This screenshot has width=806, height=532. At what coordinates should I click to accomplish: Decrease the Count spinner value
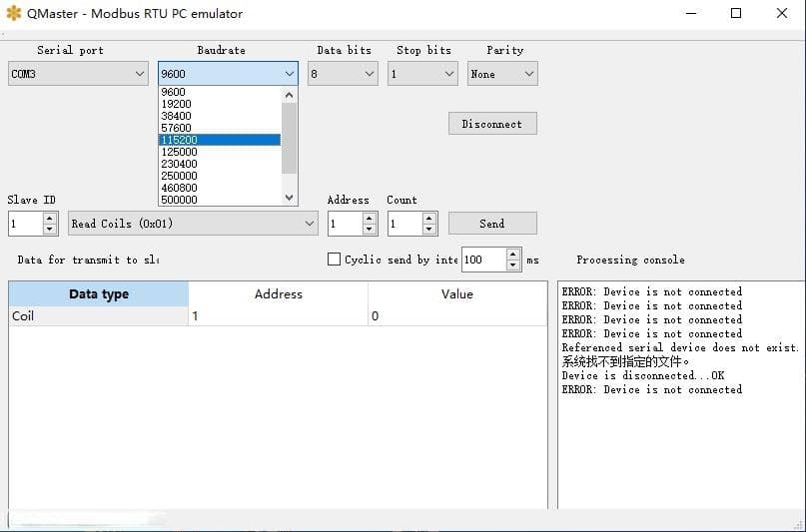(x=429, y=229)
